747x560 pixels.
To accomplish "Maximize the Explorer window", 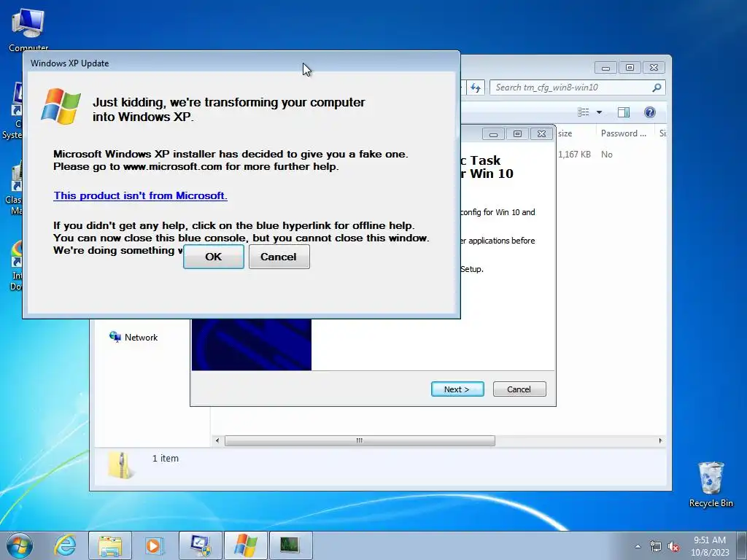I will [x=630, y=68].
